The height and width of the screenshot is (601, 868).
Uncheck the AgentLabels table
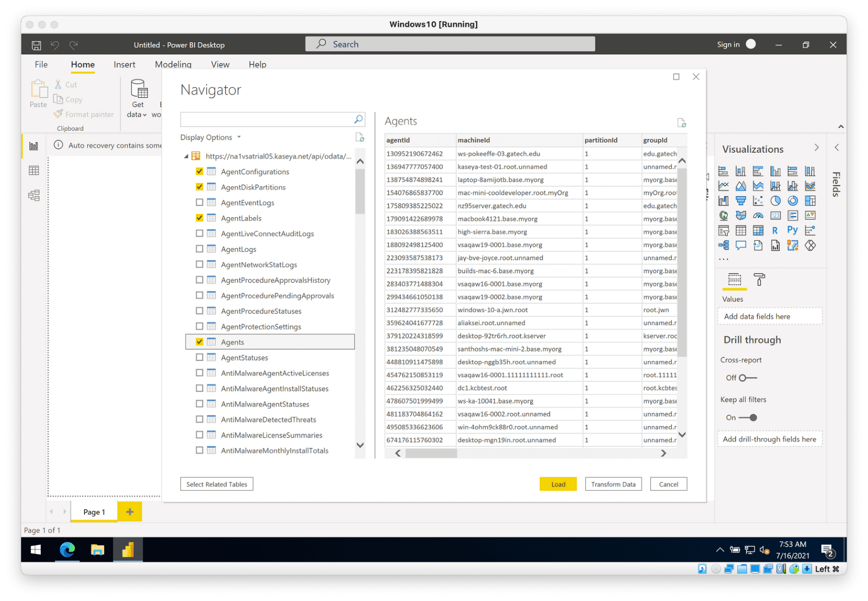pyautogui.click(x=200, y=218)
